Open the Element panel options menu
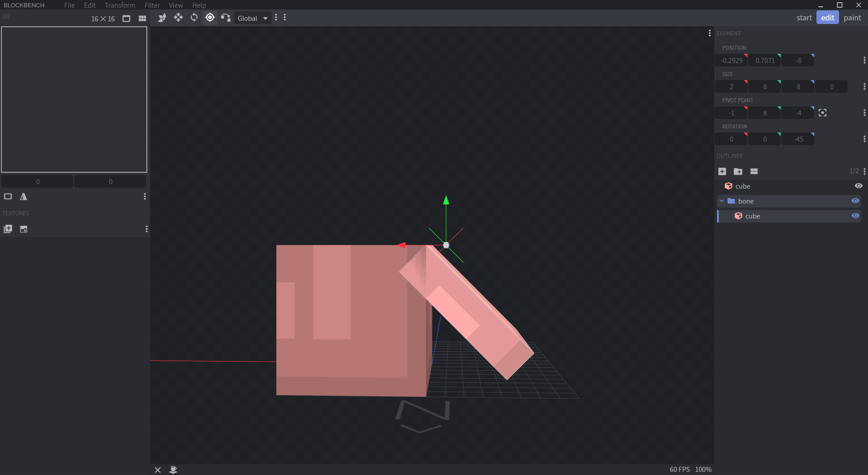This screenshot has height=475, width=868. pos(710,33)
